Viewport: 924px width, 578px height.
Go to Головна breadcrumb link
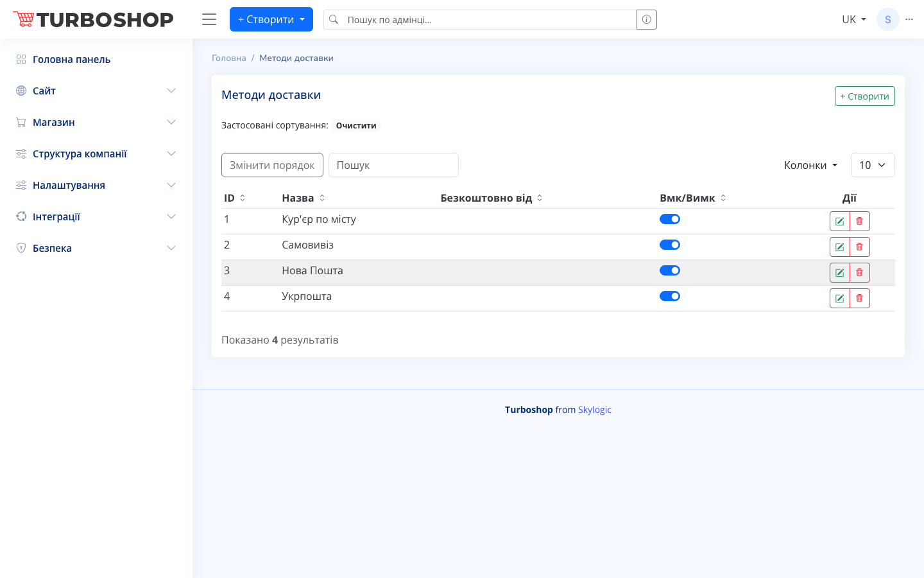coord(229,58)
